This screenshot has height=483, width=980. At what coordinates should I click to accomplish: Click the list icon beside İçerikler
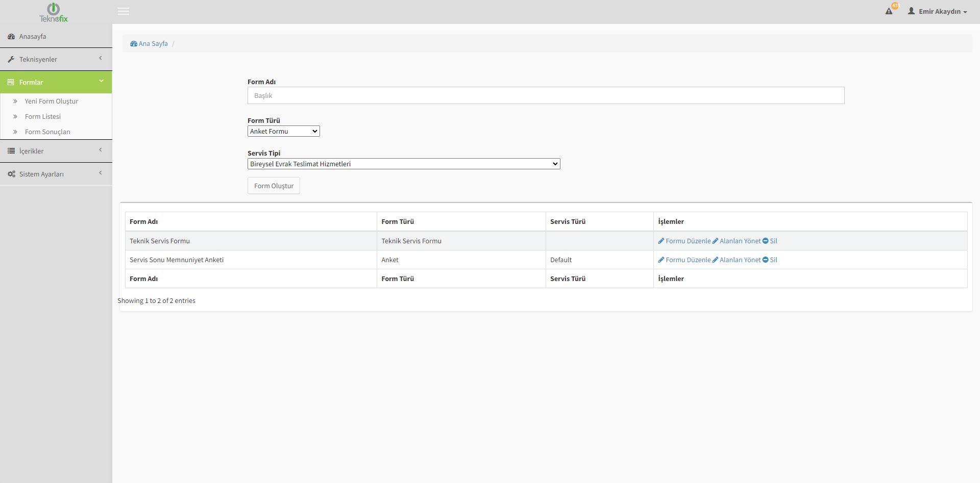[x=11, y=151]
